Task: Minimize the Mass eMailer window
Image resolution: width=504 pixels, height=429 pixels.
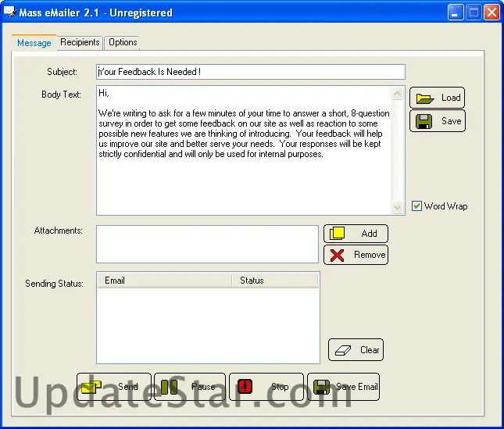Action: click(x=456, y=13)
